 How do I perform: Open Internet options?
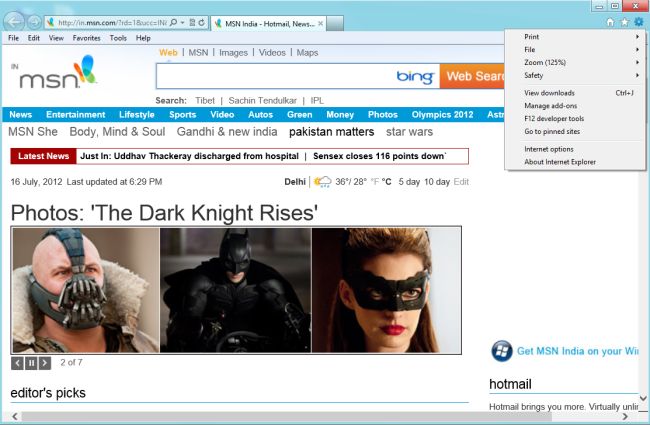coord(575,149)
